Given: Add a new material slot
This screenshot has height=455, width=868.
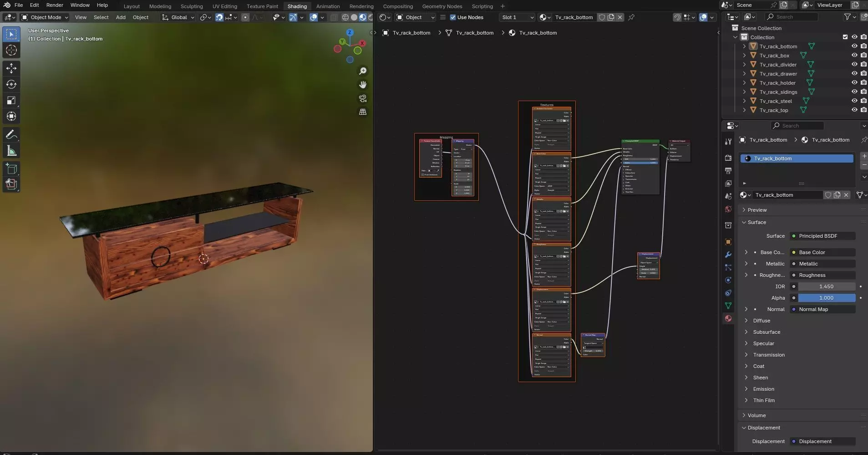Looking at the screenshot, I should pyautogui.click(x=864, y=156).
